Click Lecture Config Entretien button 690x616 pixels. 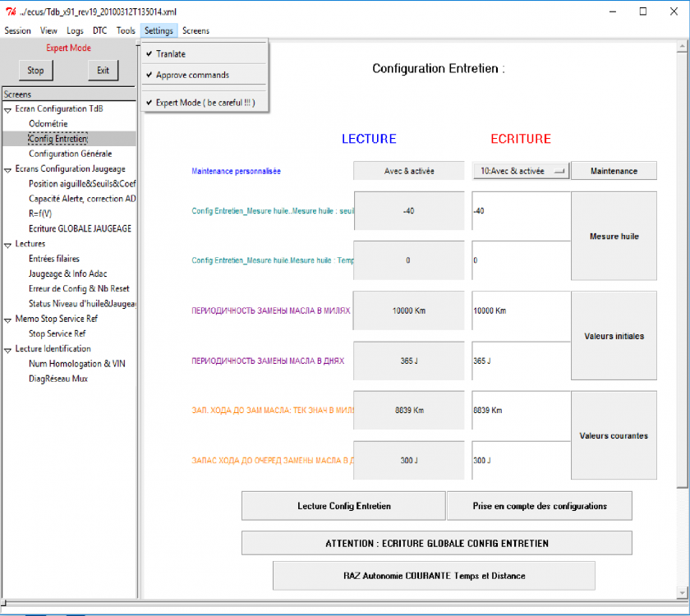pyautogui.click(x=343, y=506)
